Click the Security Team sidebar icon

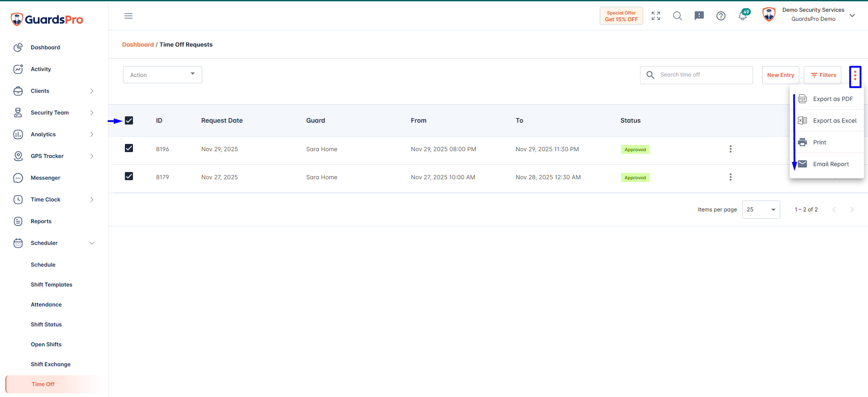[x=18, y=113]
